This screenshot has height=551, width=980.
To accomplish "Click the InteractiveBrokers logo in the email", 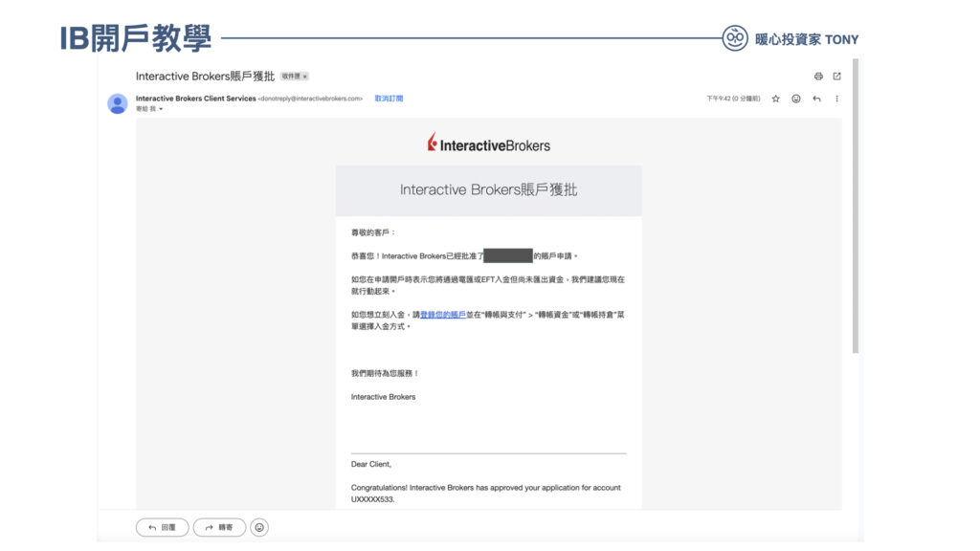I will click(x=489, y=143).
